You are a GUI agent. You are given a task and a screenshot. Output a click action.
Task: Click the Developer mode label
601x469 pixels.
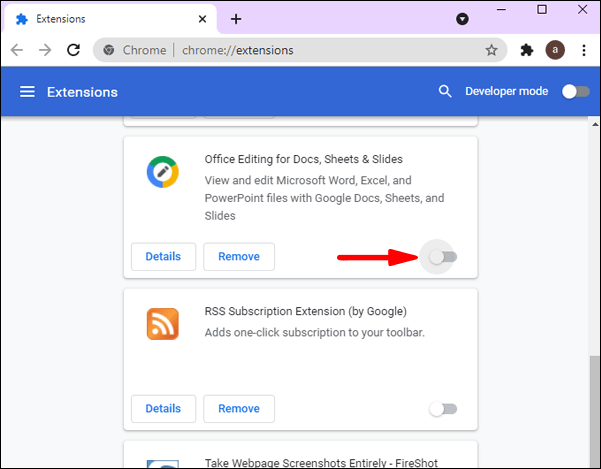tap(506, 91)
